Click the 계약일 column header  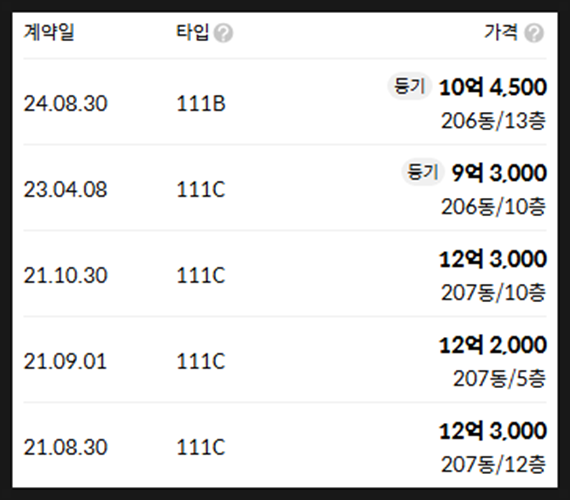49,32
